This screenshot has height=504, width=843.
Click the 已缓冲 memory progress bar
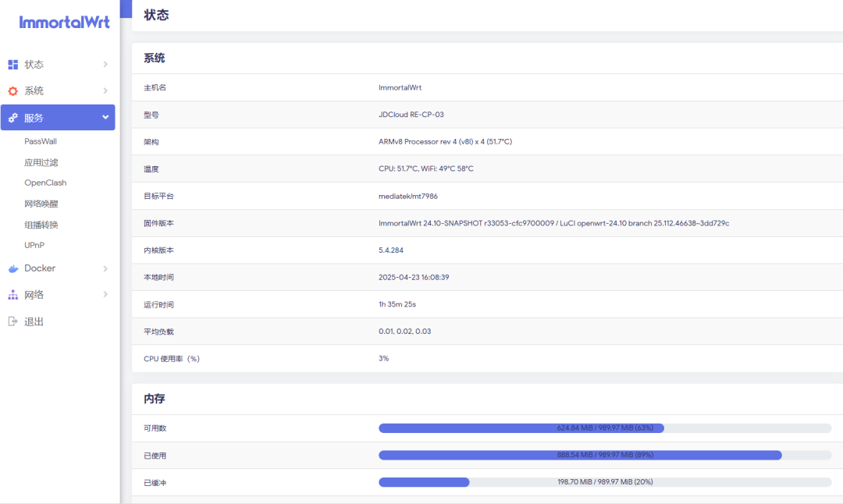tap(605, 482)
